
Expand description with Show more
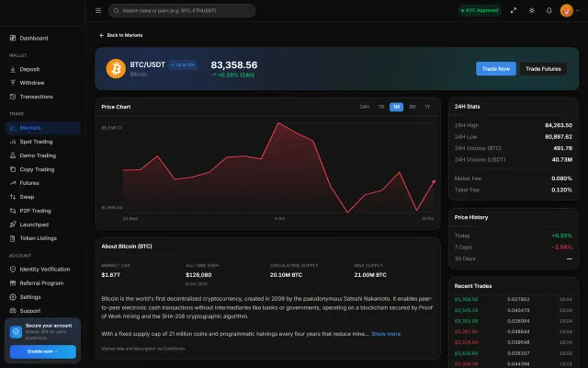click(x=386, y=334)
